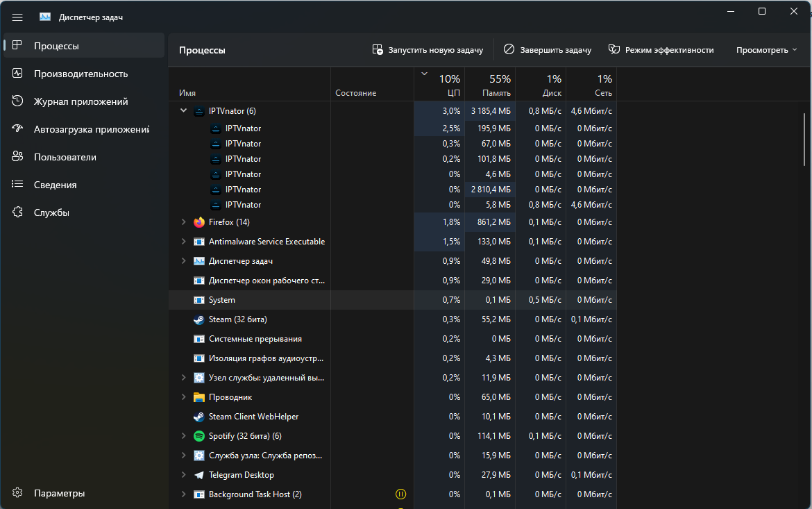812x509 pixels.
Task: Click the paused status icon for Background Task Host
Action: 400,494
